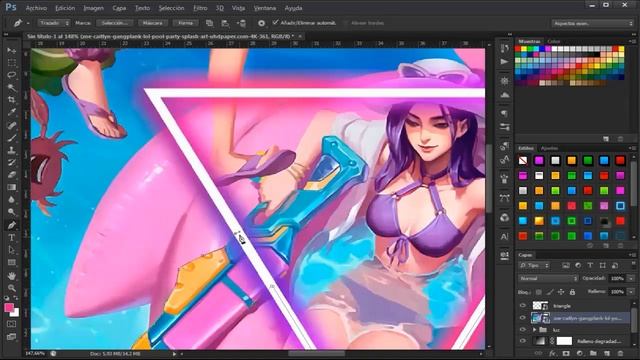Switch to the Color tab
Image resolution: width=640 pixels, height=360 pixels.
click(554, 41)
